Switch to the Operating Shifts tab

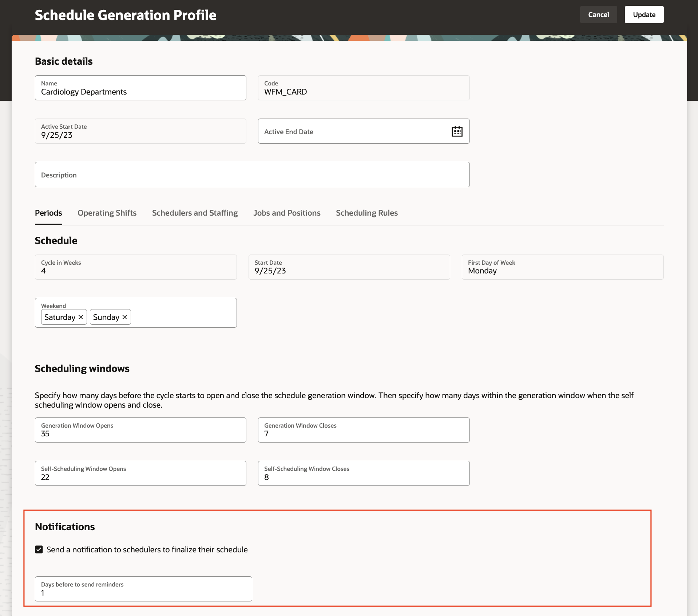(x=107, y=213)
